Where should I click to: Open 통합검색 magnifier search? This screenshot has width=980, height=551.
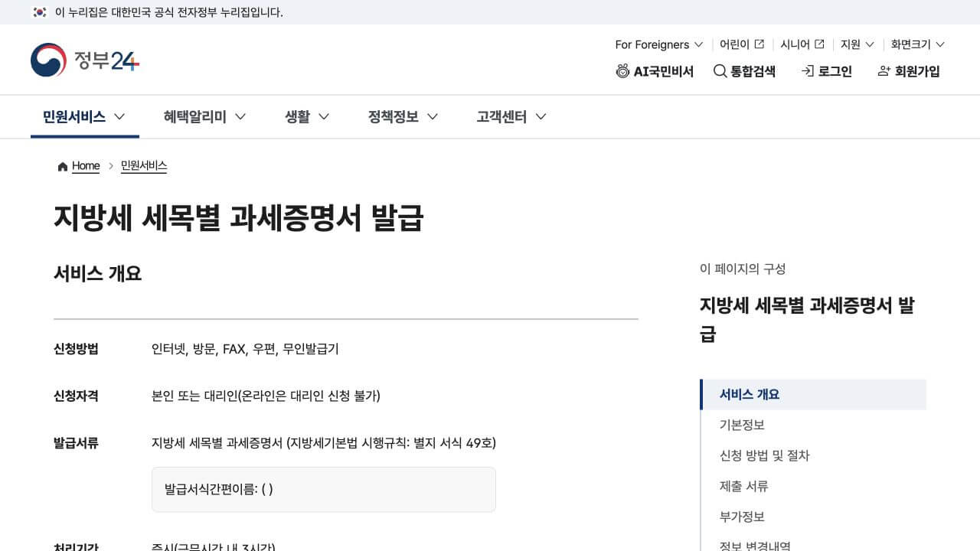click(x=744, y=71)
